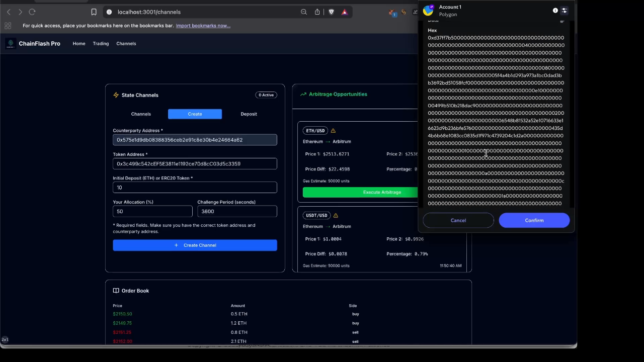Image resolution: width=644 pixels, height=362 pixels.
Task: Switch to the Deposit tab
Action: point(249,114)
